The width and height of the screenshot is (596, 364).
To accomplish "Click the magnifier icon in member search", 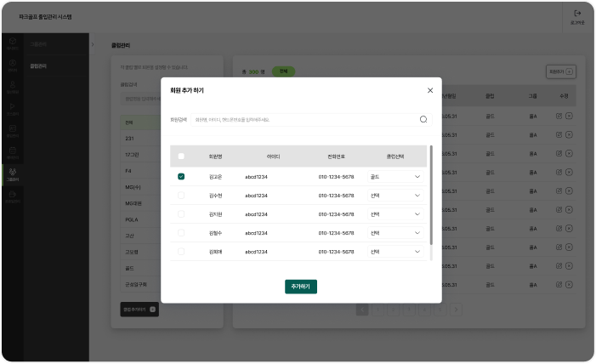I will 423,119.
